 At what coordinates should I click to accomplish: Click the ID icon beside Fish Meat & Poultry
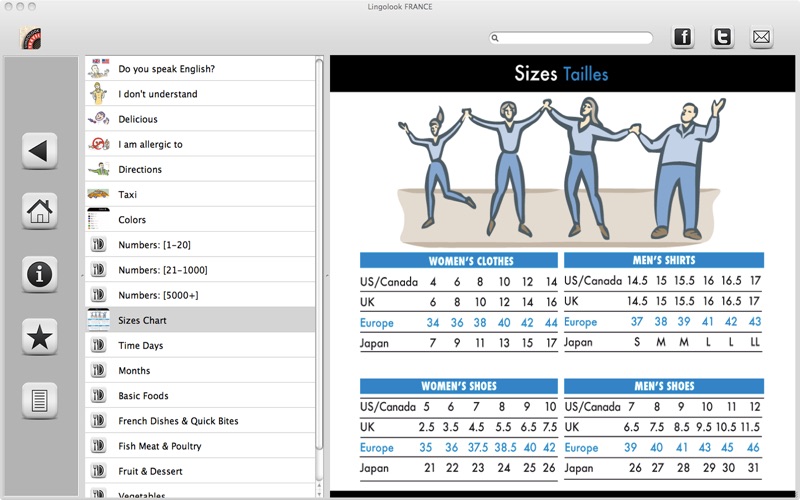tap(98, 445)
